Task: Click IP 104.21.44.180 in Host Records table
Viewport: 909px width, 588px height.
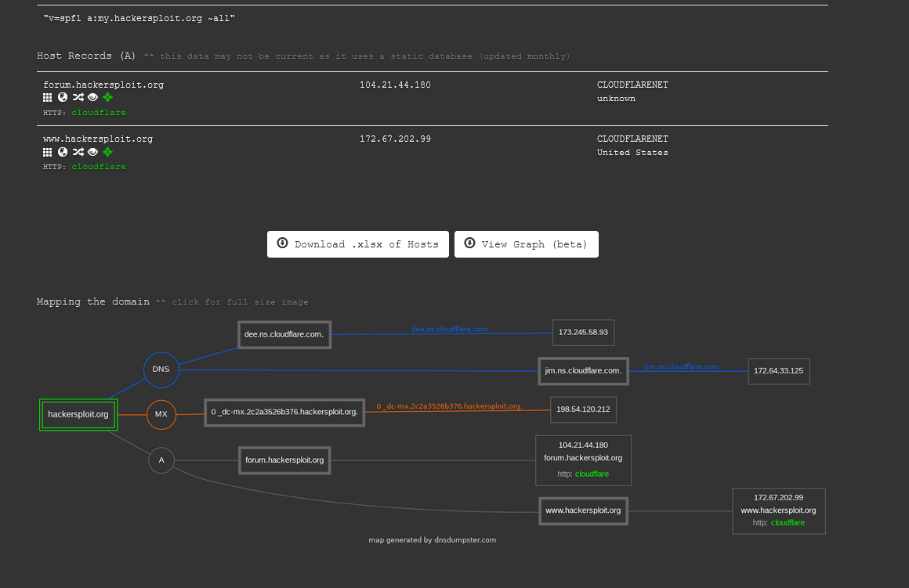Action: pos(395,85)
